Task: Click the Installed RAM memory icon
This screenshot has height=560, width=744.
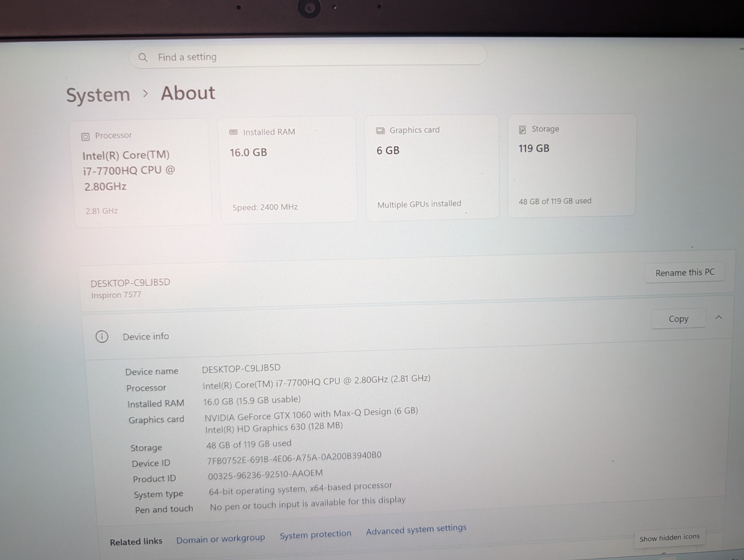Action: tap(233, 133)
